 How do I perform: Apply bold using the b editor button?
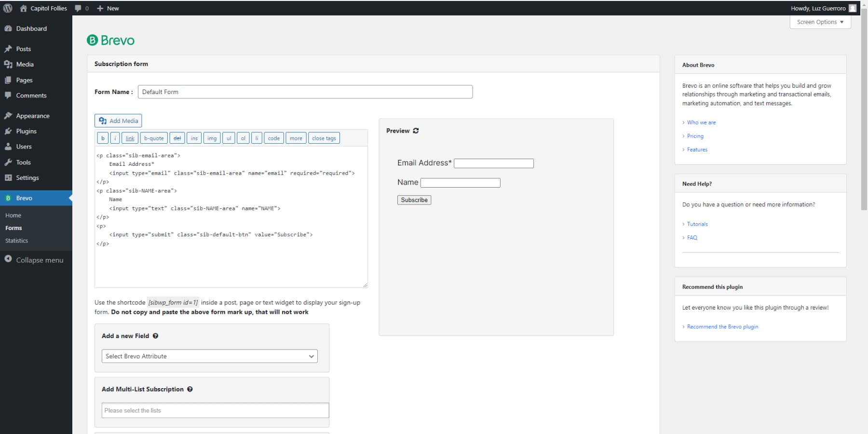[102, 138]
